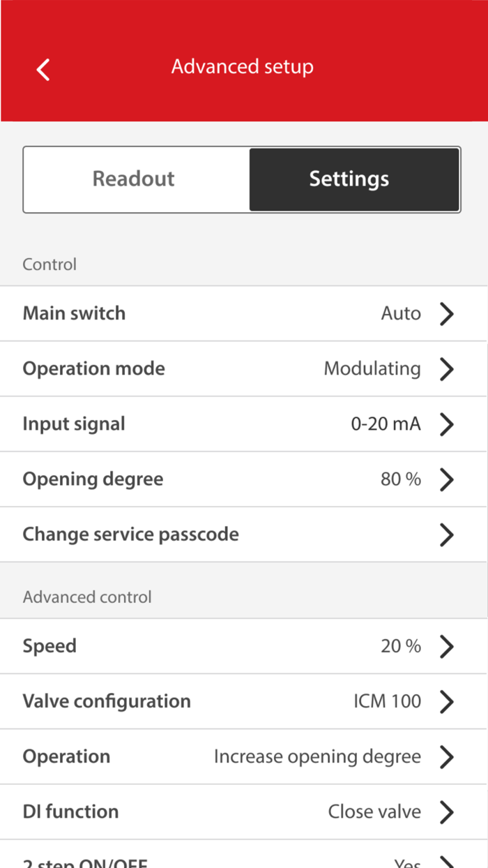Expand the Valve configuration chevron
The image size is (488, 868).
447,701
